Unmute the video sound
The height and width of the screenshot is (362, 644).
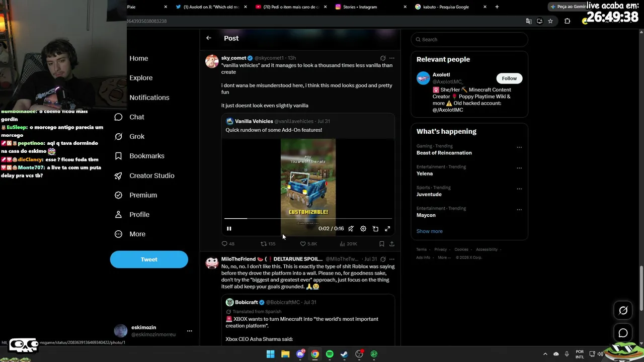[351, 229]
